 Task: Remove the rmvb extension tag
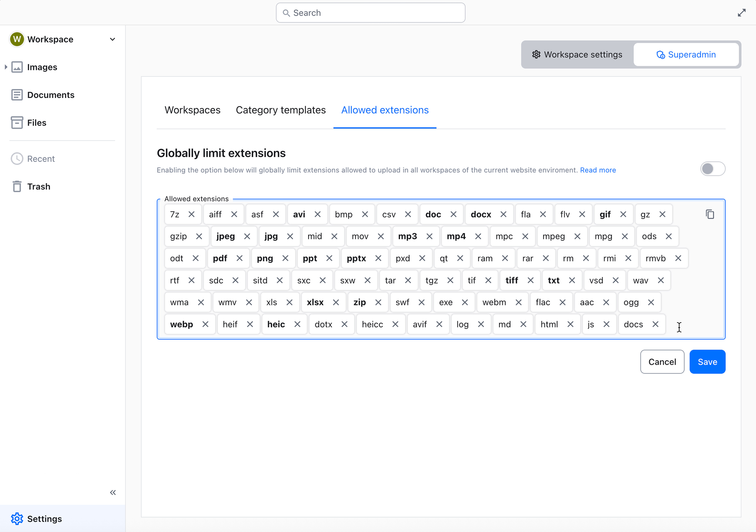pos(678,258)
